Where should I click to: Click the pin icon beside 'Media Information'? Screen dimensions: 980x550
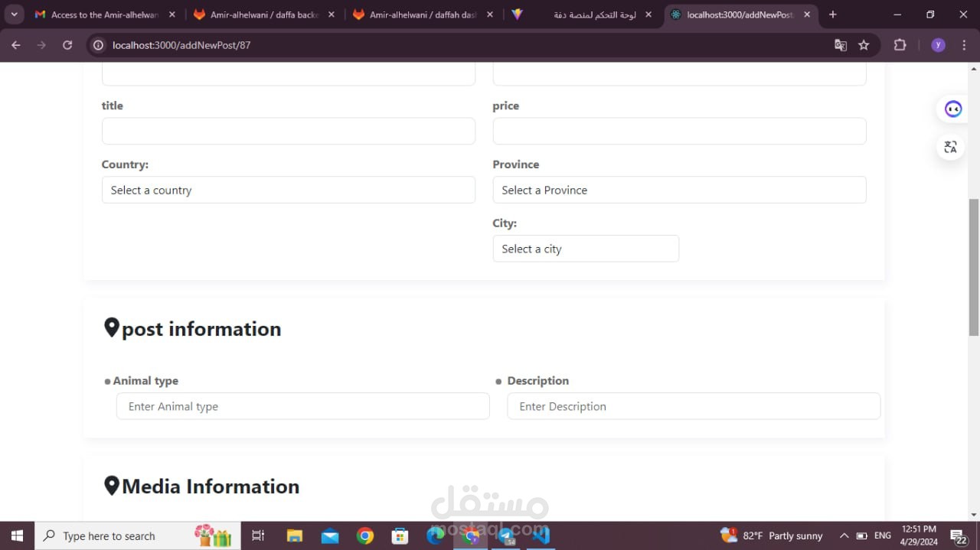click(x=112, y=486)
